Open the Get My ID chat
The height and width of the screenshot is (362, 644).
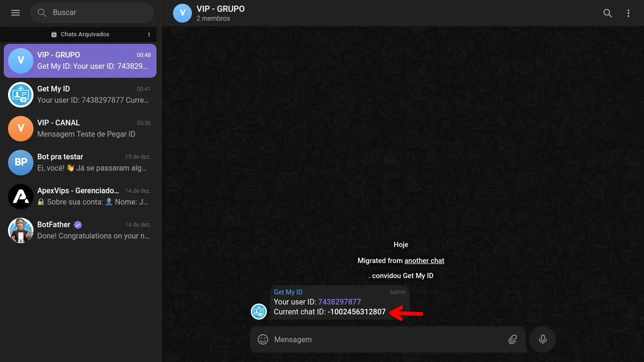[x=80, y=95]
